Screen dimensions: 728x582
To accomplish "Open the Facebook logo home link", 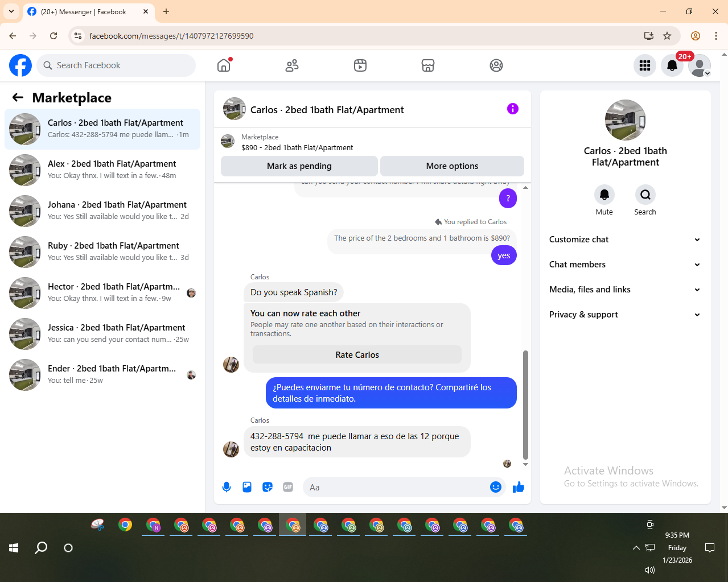I will coord(20,65).
